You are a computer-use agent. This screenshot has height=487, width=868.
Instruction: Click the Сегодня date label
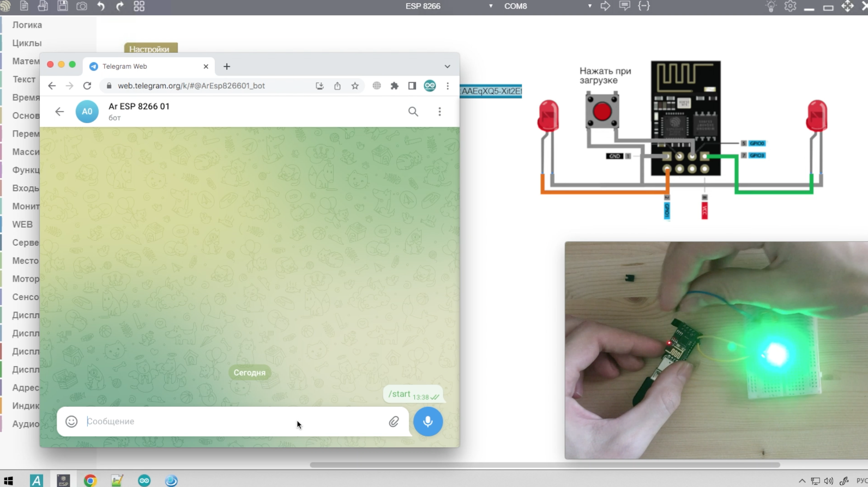click(x=250, y=373)
